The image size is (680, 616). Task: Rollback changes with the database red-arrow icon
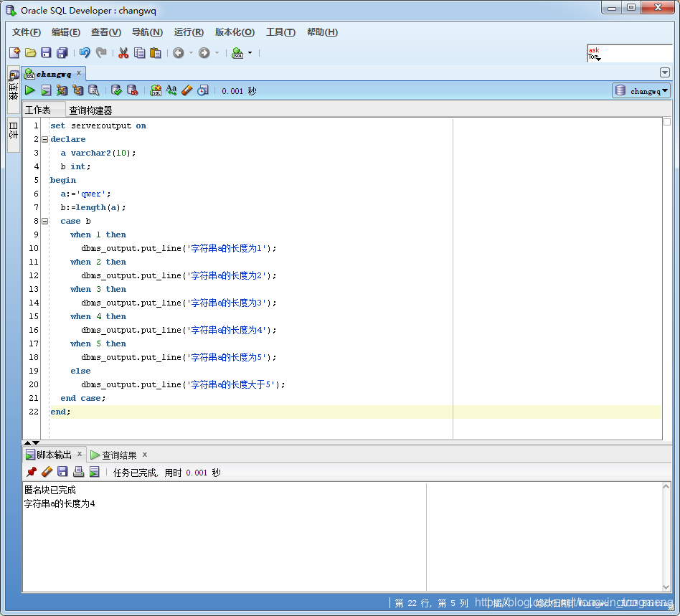click(x=132, y=90)
